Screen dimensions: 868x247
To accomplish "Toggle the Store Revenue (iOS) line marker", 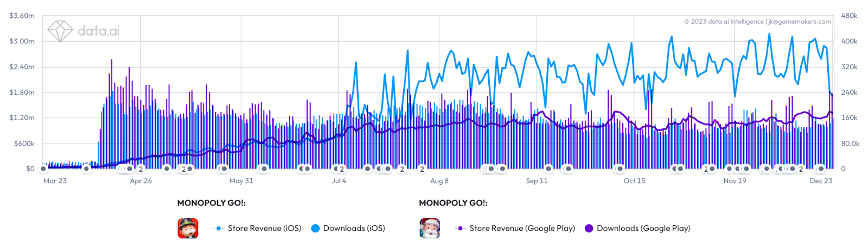I will pyautogui.click(x=218, y=229).
